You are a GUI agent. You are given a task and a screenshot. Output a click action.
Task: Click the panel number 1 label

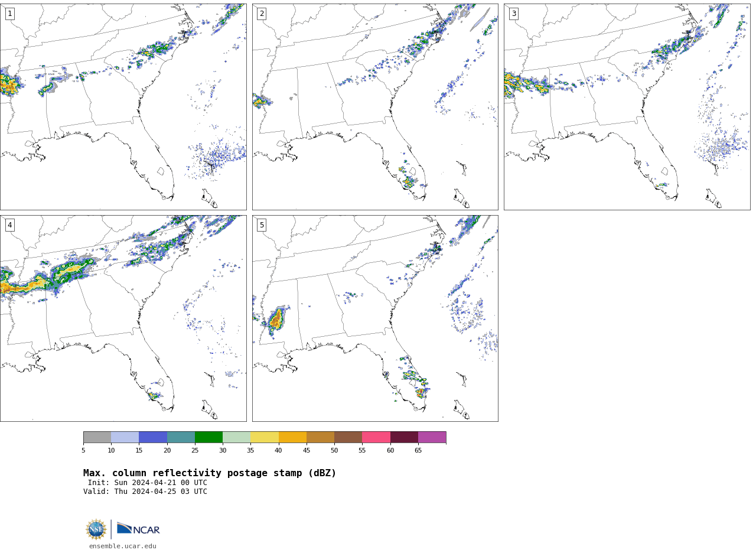9,14
